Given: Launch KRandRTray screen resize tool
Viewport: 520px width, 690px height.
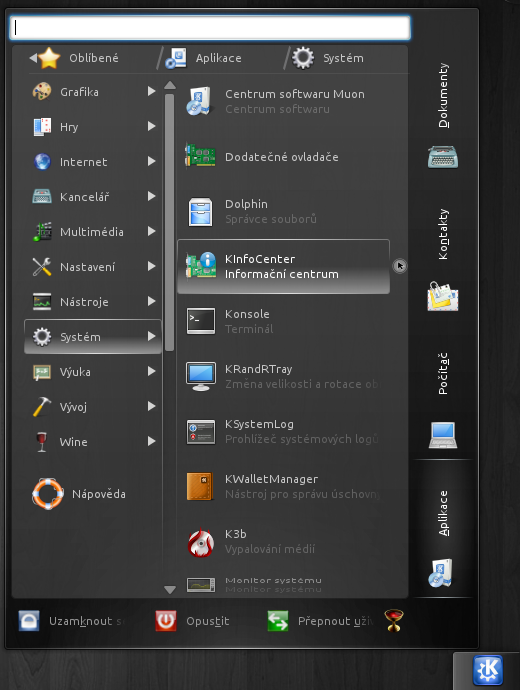Looking at the screenshot, I should pyautogui.click(x=283, y=376).
